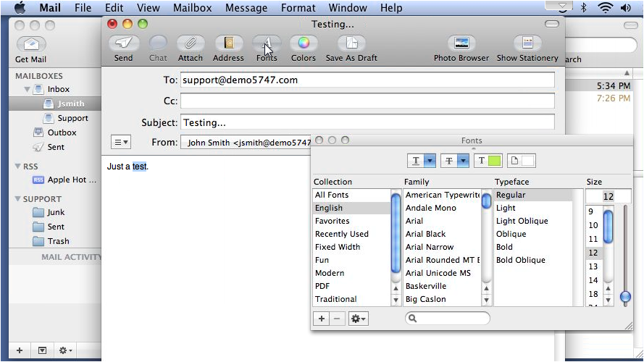Screen dimensions: 644x362
Task: Open the Fonts panel gear action menu
Action: (358, 319)
